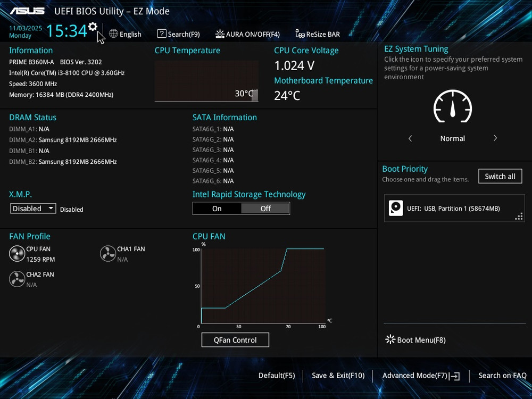Click the CHA2 FAN icon
The height and width of the screenshot is (399, 532).
(x=17, y=279)
